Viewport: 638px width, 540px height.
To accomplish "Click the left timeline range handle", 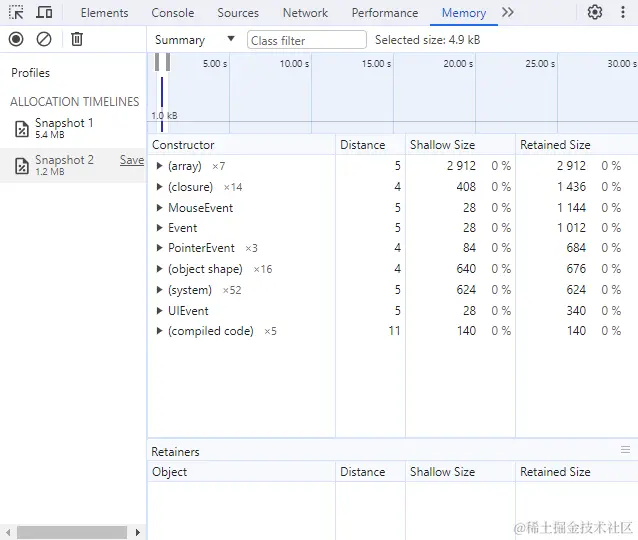I will [x=157, y=62].
